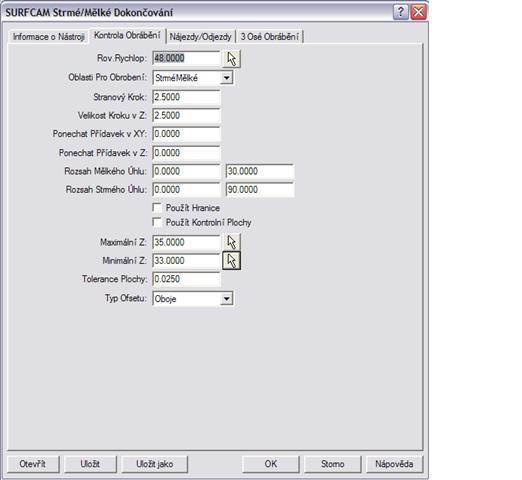The width and height of the screenshot is (522, 480).
Task: Open the Oblasti Pro Obrobení dropdown
Action: [226, 78]
